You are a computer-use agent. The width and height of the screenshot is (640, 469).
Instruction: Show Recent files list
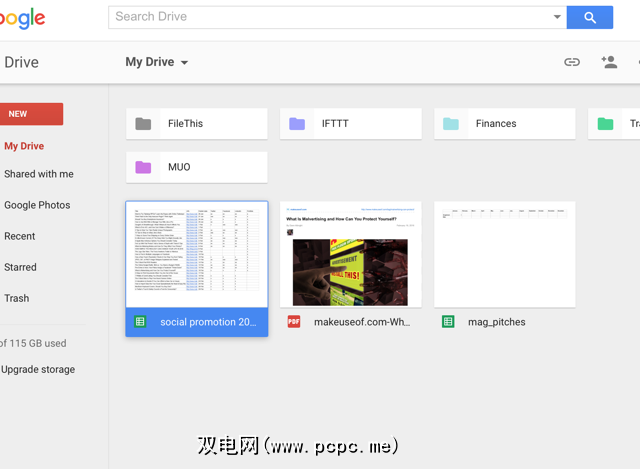coord(20,236)
